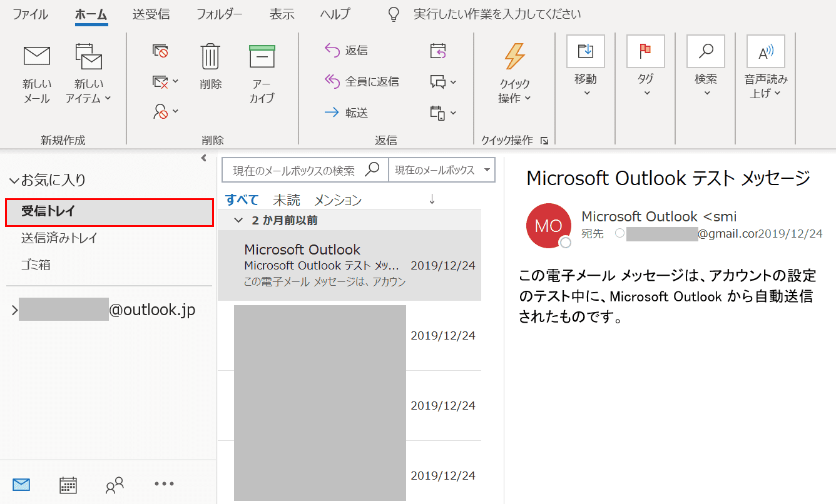Open the Folder (フォルダー) tab
This screenshot has width=836, height=504.
[x=220, y=14]
